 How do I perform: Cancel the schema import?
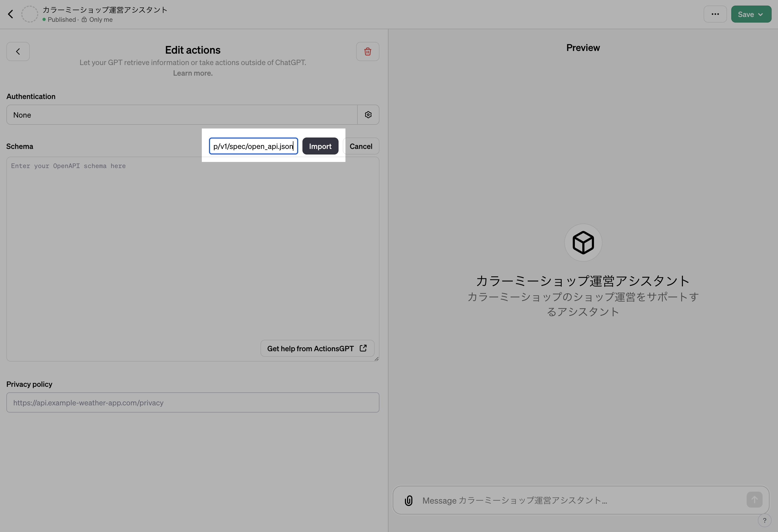tap(361, 146)
